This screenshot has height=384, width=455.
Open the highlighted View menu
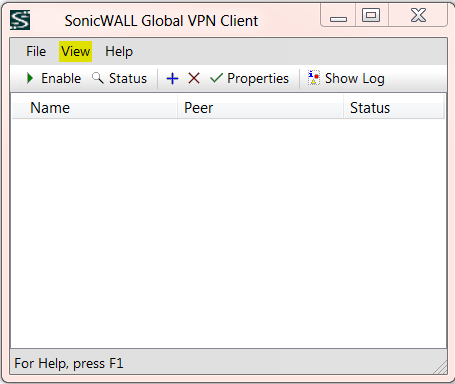pyautogui.click(x=76, y=52)
